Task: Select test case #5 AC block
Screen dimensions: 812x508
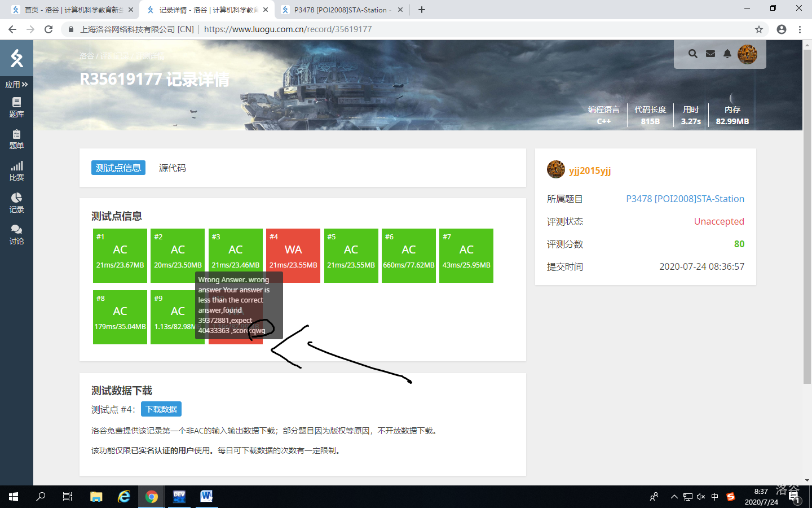Action: [351, 256]
